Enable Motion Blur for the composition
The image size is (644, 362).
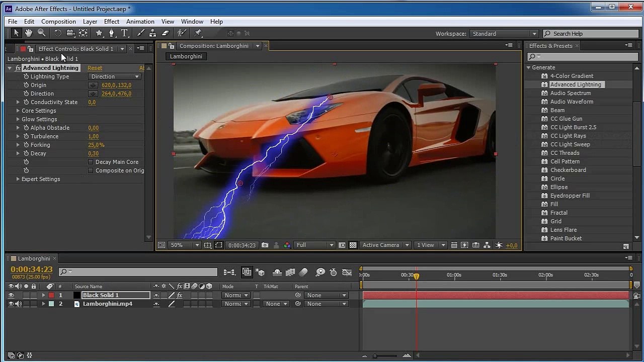pos(303,273)
